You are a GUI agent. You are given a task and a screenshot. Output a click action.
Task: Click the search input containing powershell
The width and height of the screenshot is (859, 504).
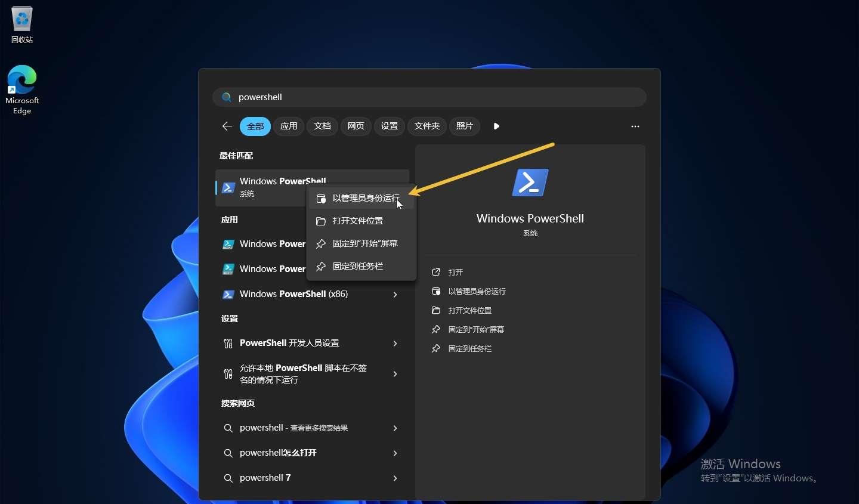tap(429, 97)
